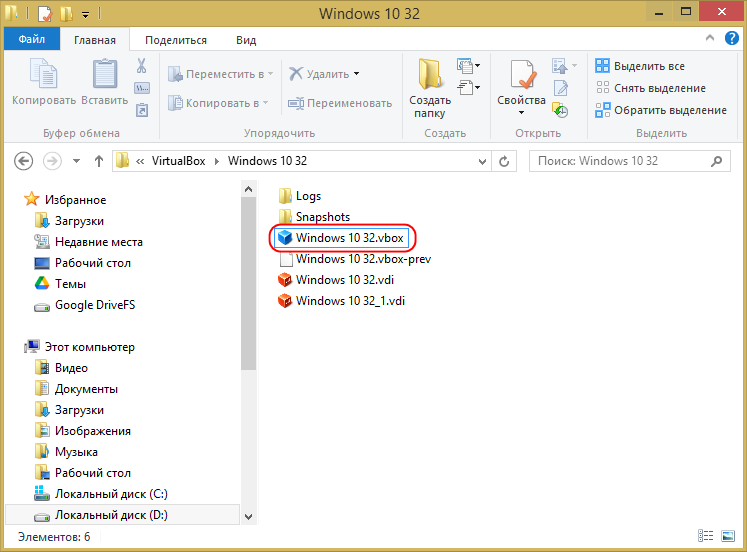This screenshot has height=552, width=747.
Task: Click the Copy path icon in clipboard group
Action: click(x=142, y=88)
